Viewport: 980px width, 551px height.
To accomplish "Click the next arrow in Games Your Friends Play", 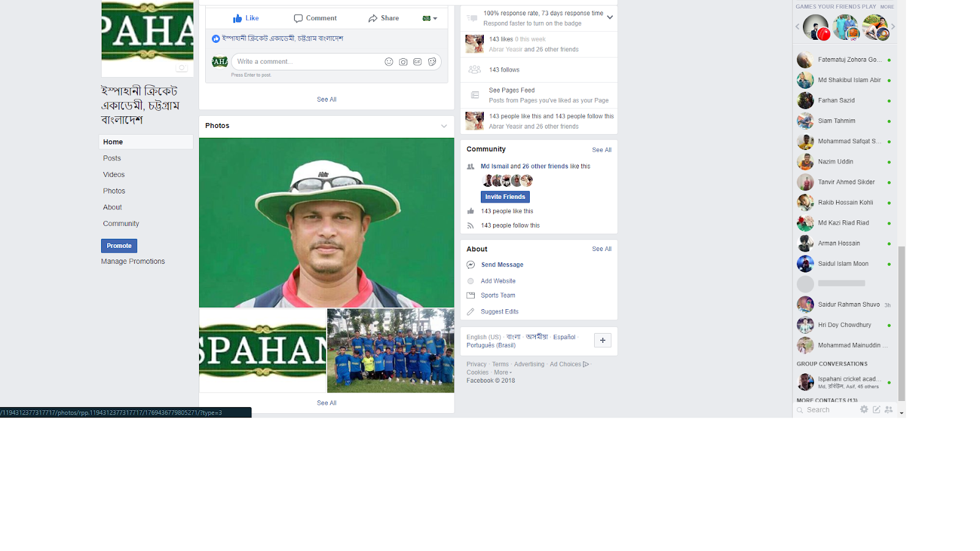I will (x=893, y=26).
